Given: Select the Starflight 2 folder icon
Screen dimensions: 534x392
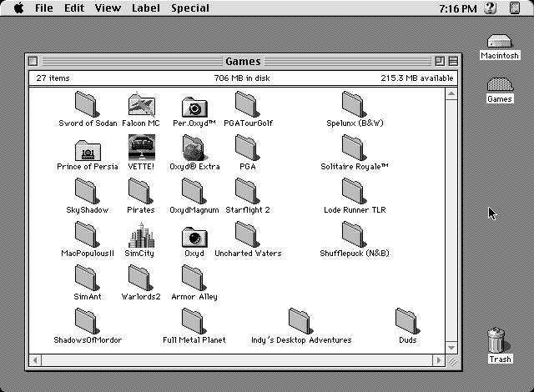Looking at the screenshot, I should 247,191.
